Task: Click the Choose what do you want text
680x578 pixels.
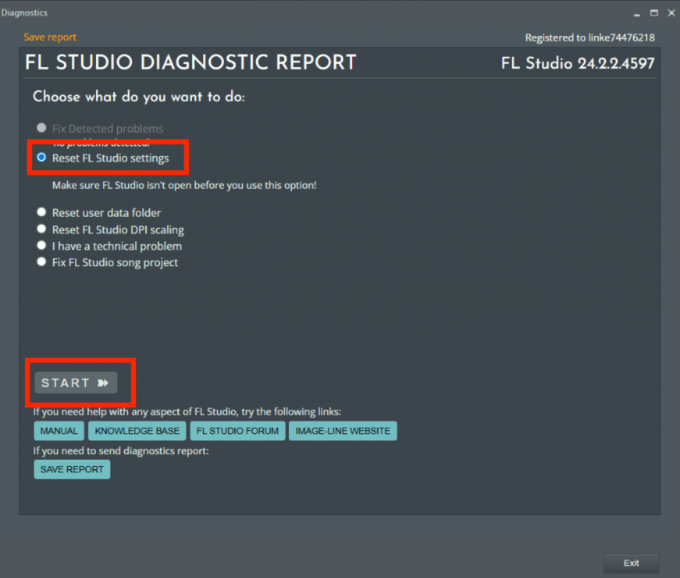Action: [139, 97]
